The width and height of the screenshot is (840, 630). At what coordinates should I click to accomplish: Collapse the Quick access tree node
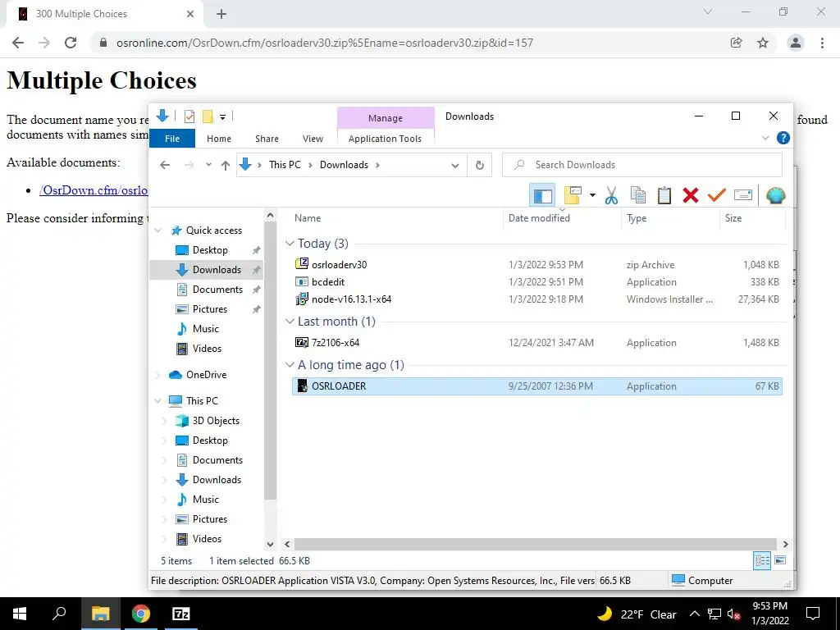pos(158,231)
